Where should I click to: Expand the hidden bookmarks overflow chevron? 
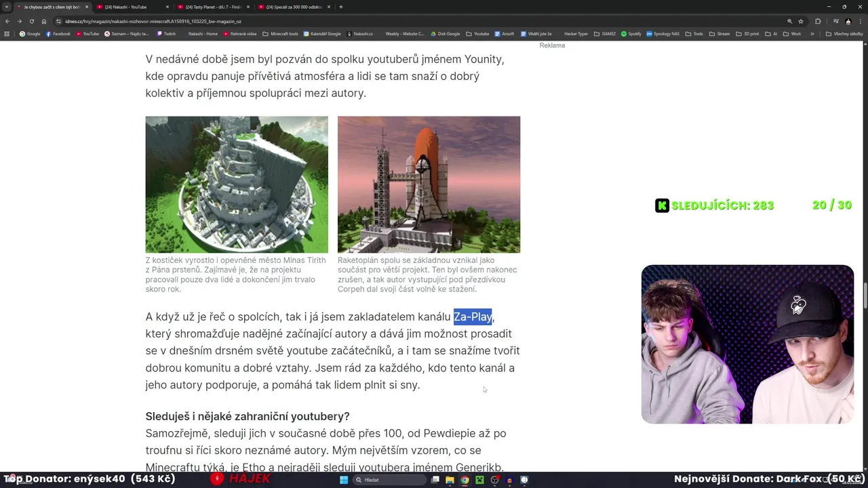pos(812,34)
